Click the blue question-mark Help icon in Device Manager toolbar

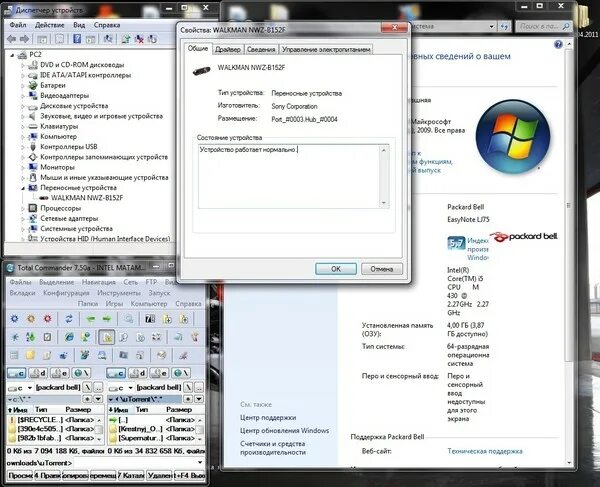tap(77, 39)
